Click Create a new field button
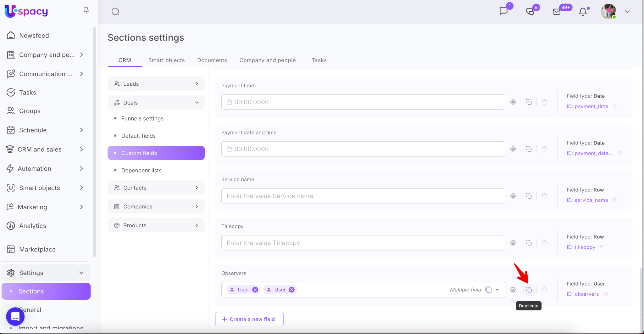 coord(249,319)
